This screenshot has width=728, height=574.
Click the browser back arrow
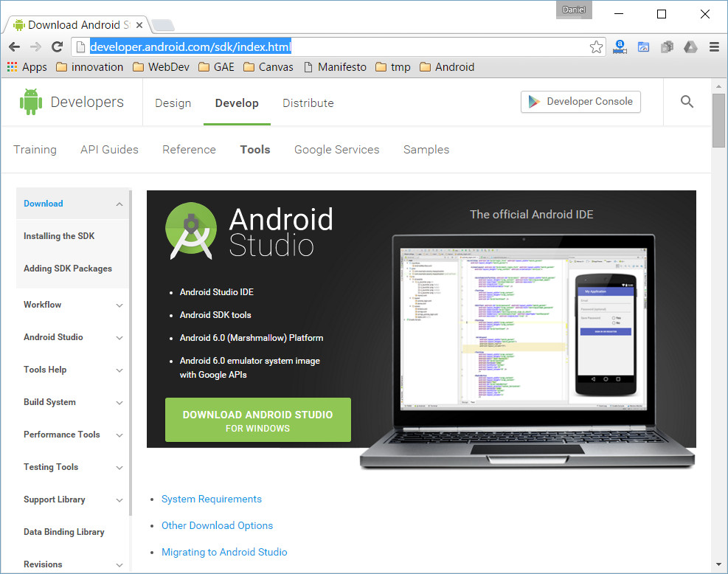15,47
